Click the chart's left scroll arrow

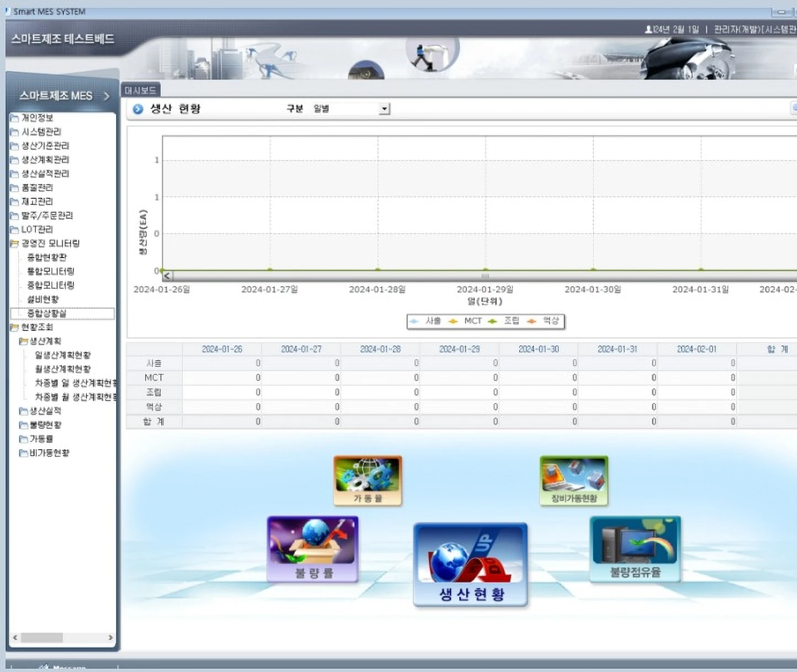click(167, 276)
